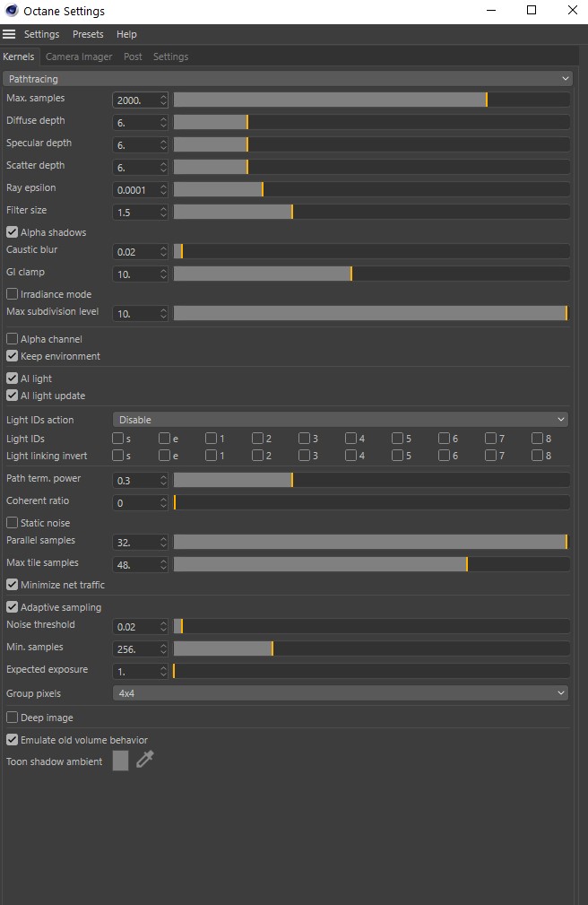Click the Ray epsilon value field
Screen dimensions: 588x905
click(135, 189)
